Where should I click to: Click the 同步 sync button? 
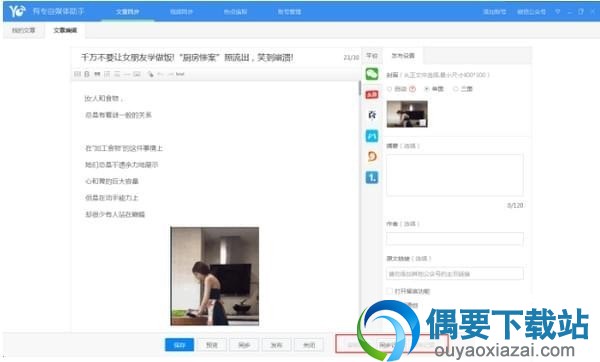pyautogui.click(x=244, y=345)
